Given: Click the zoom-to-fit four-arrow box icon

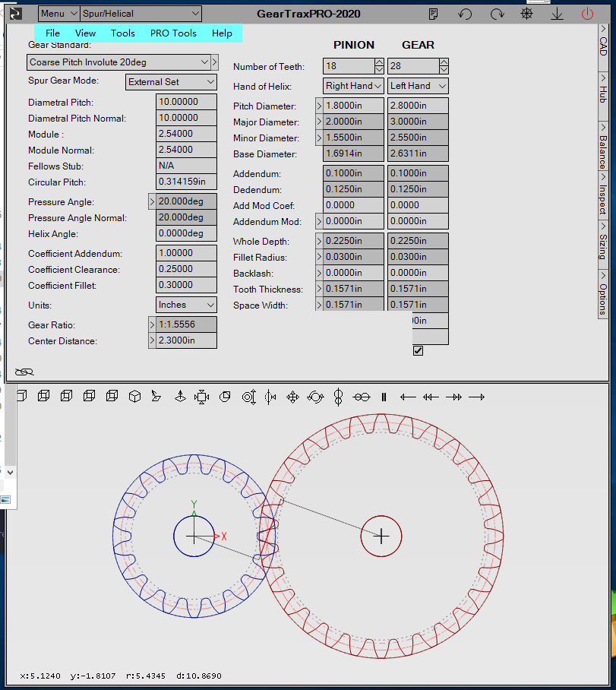Looking at the screenshot, I should pyautogui.click(x=201, y=397).
